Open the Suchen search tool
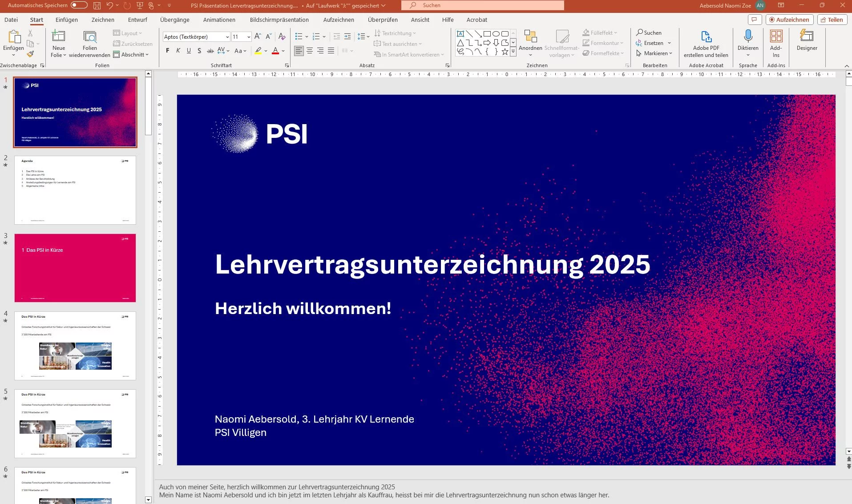Screen dimensions: 852x504 (x=649, y=32)
